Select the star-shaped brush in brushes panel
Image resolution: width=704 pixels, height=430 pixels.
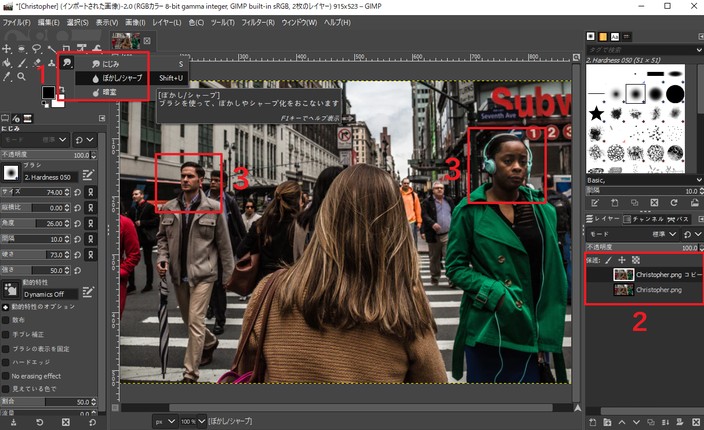click(596, 113)
